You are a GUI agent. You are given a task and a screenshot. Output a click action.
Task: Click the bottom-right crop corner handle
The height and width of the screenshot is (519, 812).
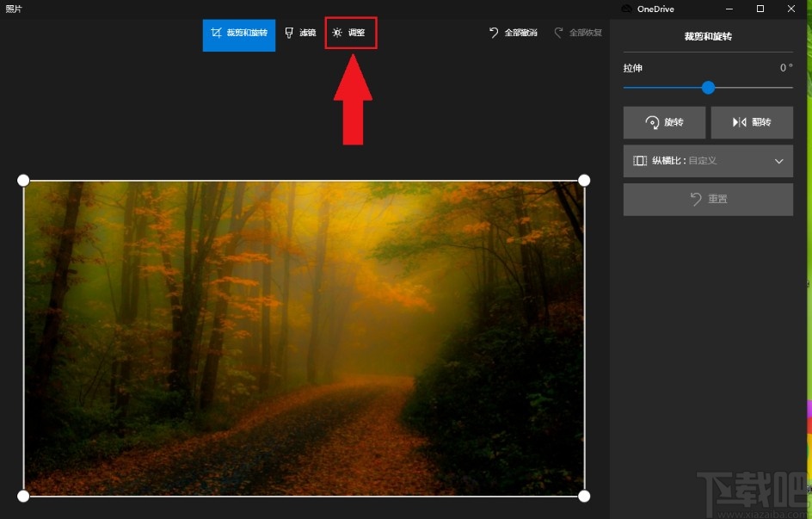[584, 496]
